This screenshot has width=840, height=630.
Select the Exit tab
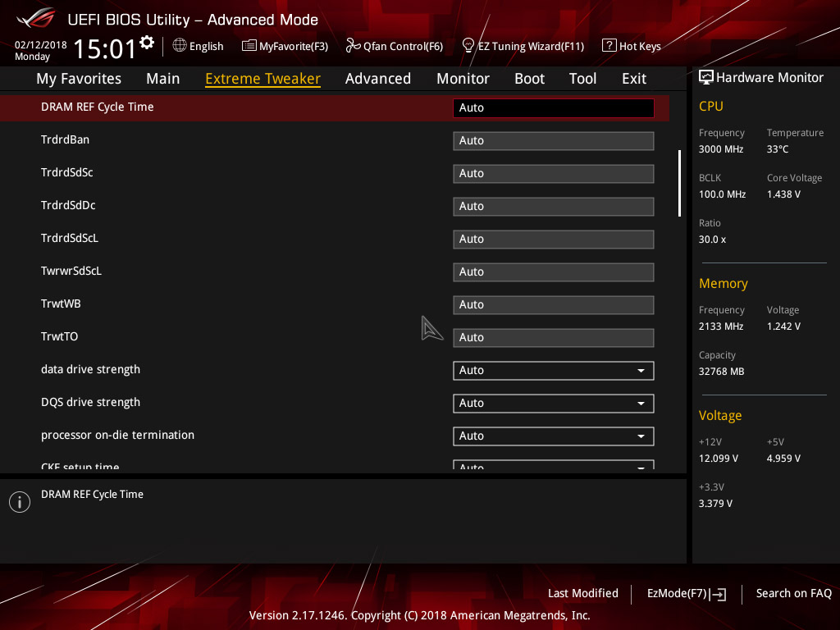(634, 79)
